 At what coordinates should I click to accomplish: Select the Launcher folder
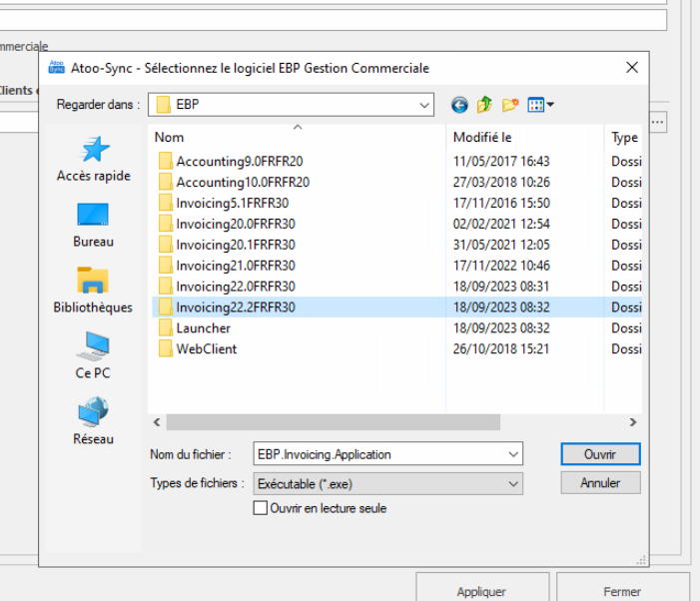point(194,327)
